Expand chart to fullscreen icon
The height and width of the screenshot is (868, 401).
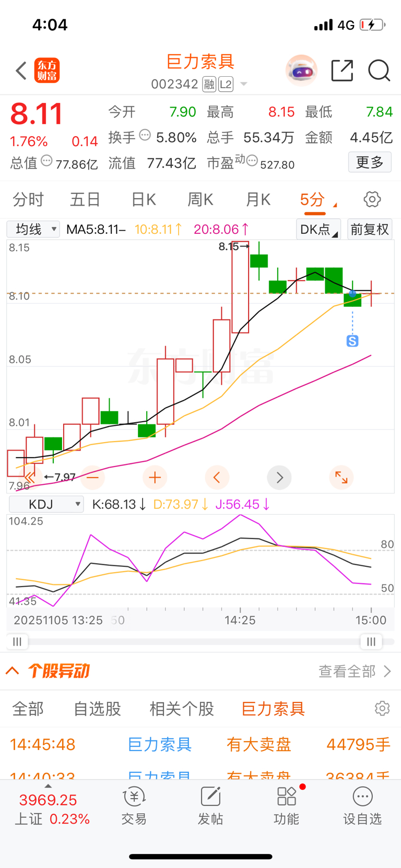341,477
